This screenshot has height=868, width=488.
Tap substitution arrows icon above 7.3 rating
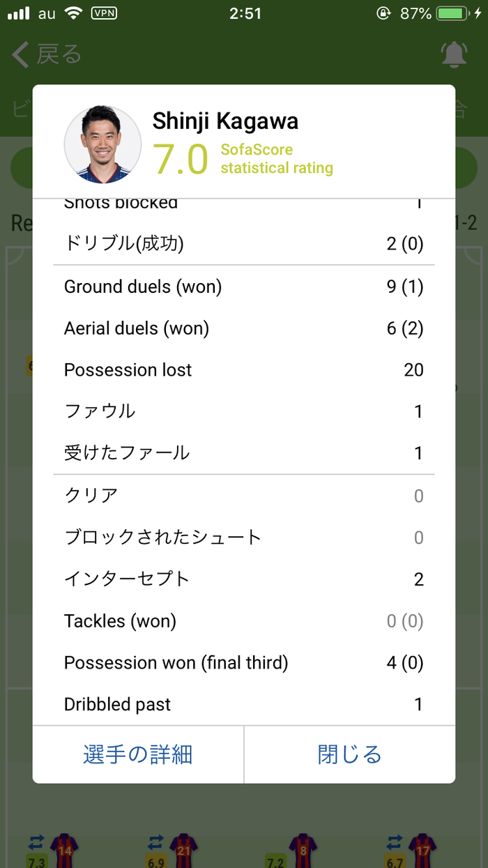click(36, 842)
